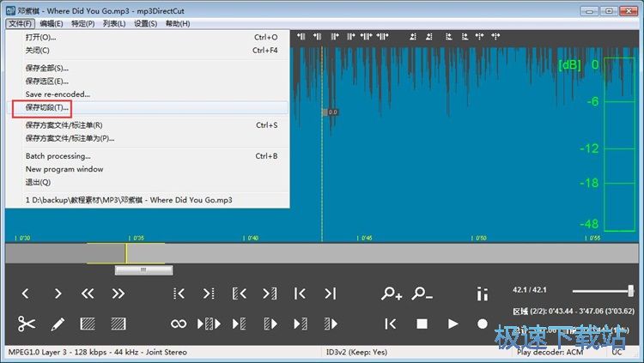The width and height of the screenshot is (644, 363).
Task: Click the double left arrow fast-back button
Action: [88, 293]
